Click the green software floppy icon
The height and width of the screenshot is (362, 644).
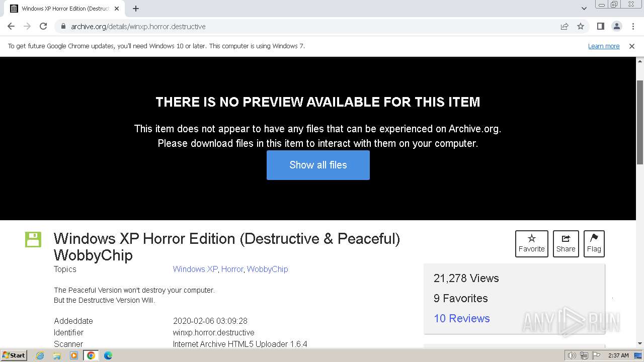pyautogui.click(x=33, y=239)
